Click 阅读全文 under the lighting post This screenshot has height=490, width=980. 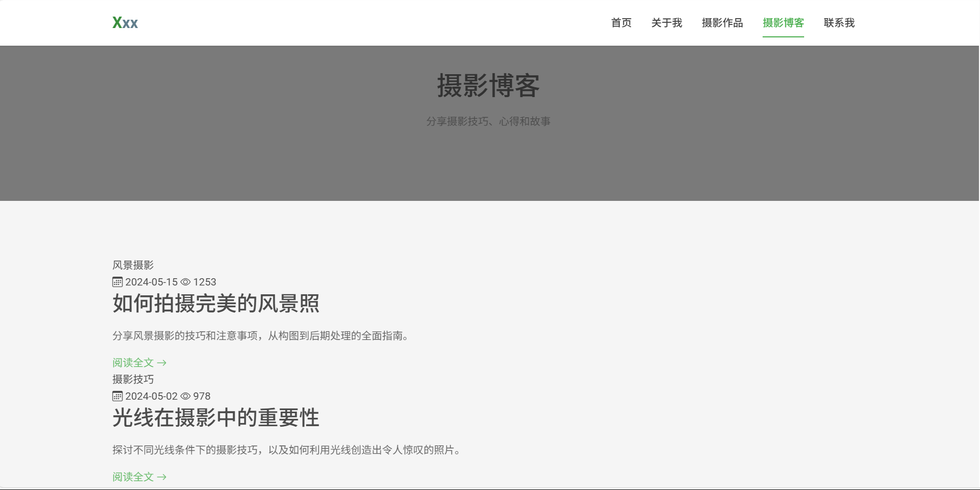click(x=133, y=477)
